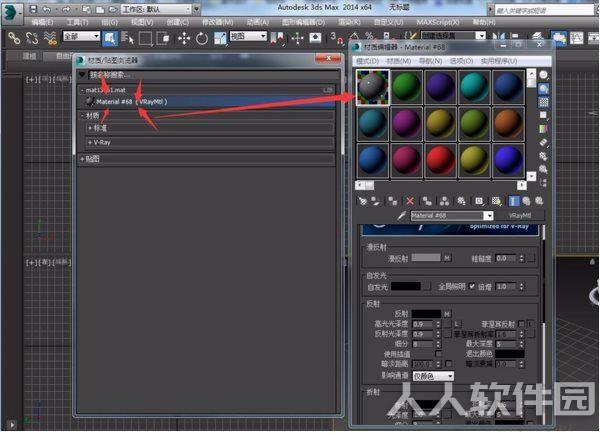This screenshot has width=600, height=434.
Task: Click the Bind to Space Warp tool
Action: (x=50, y=38)
